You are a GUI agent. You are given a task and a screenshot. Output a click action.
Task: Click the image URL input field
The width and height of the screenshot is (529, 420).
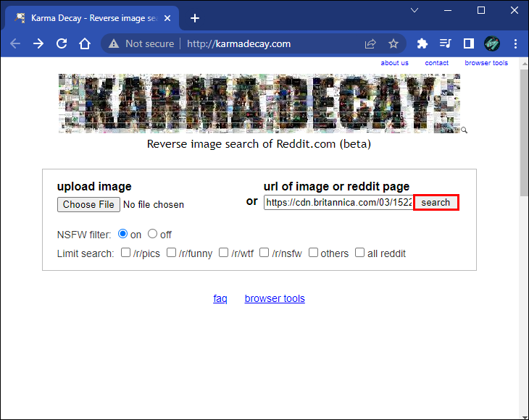click(338, 203)
